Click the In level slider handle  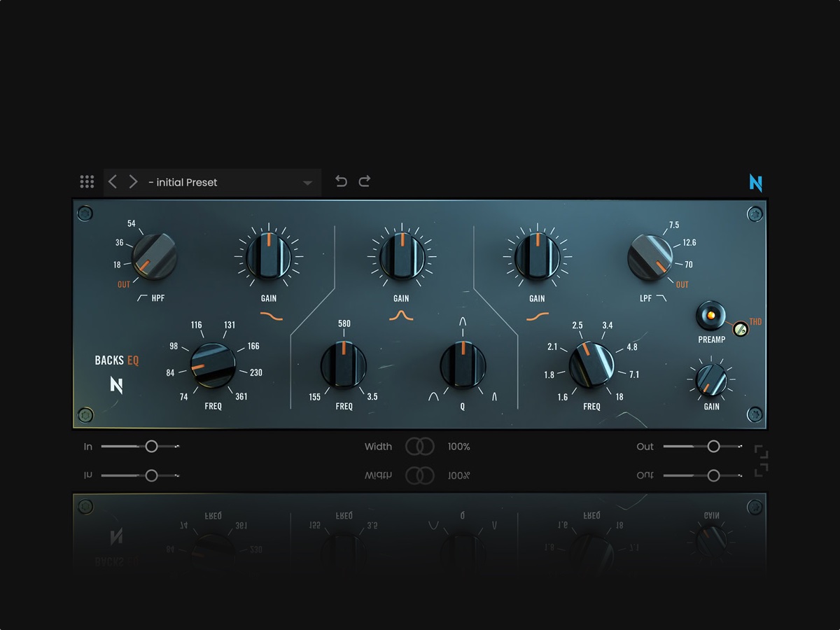tap(151, 446)
